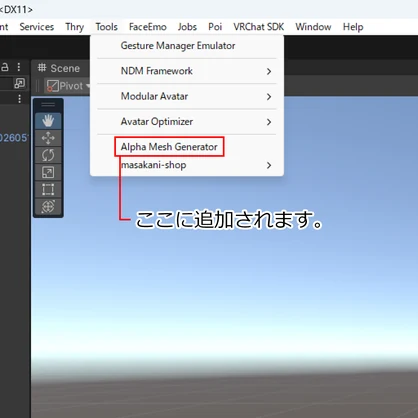Screen dimensions: 418x418
Task: Expand the Modular Avatar submenu
Action: [187, 96]
